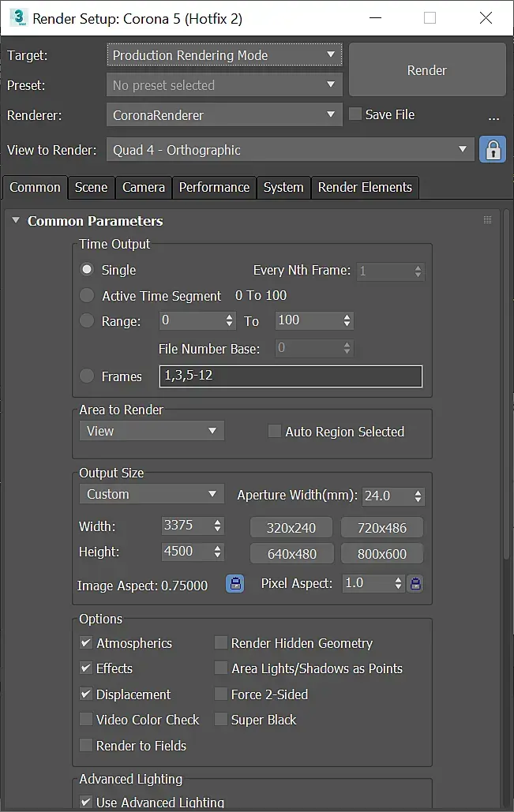
Task: Enable the Save File checkbox
Action: [355, 114]
